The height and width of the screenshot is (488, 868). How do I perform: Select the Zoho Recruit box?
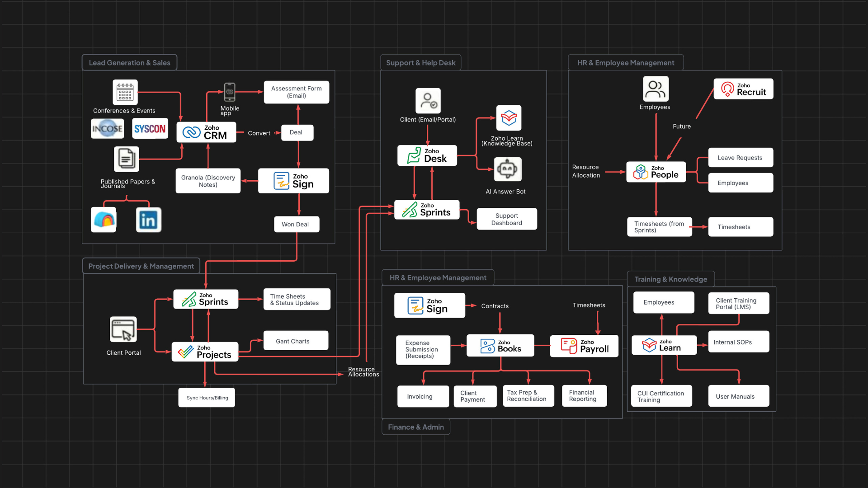[x=743, y=89]
